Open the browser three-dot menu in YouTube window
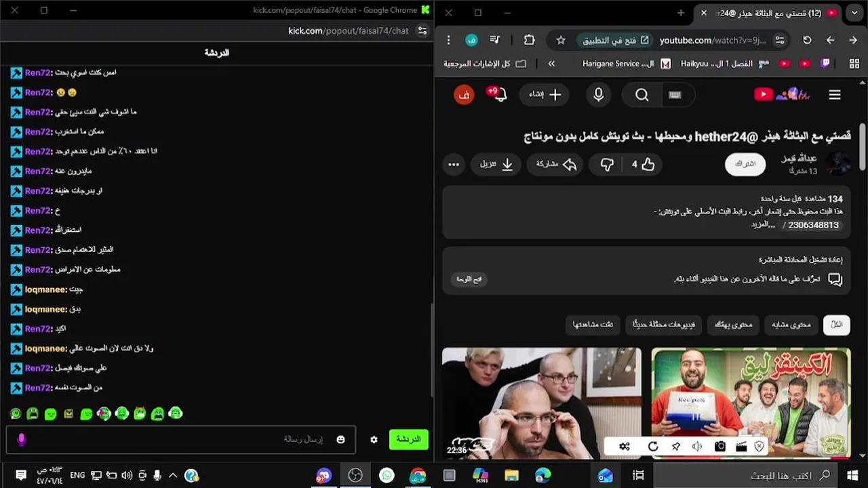This screenshot has width=868, height=488. (448, 40)
